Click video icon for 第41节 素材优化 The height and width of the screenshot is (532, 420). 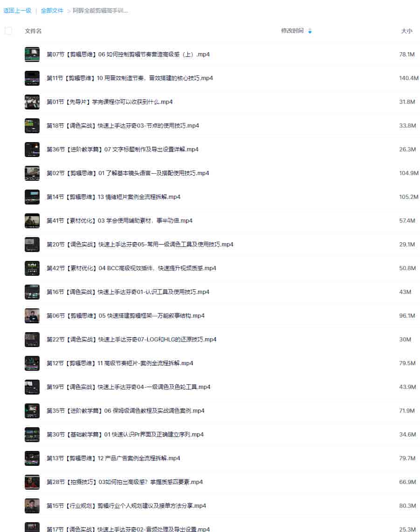click(x=32, y=220)
